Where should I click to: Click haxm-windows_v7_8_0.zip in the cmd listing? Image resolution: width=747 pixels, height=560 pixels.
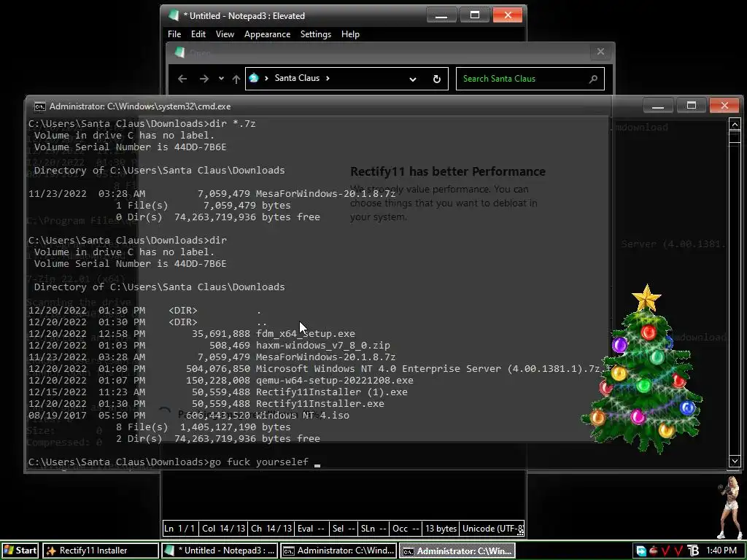pos(323,345)
